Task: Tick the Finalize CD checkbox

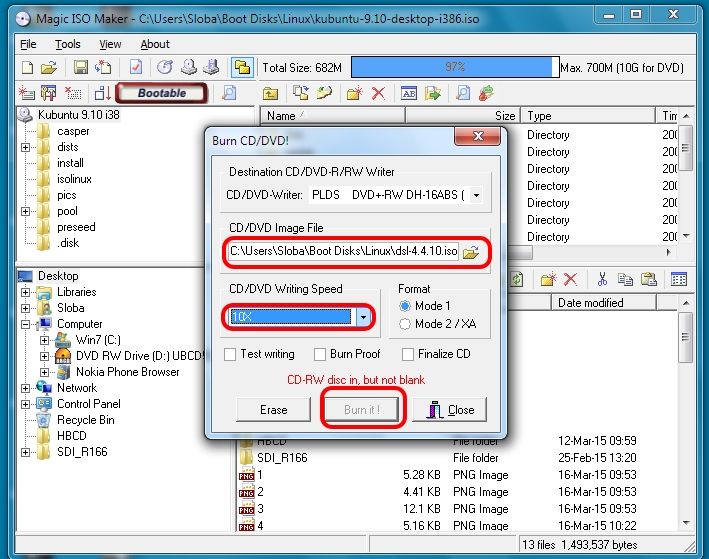Action: point(407,354)
